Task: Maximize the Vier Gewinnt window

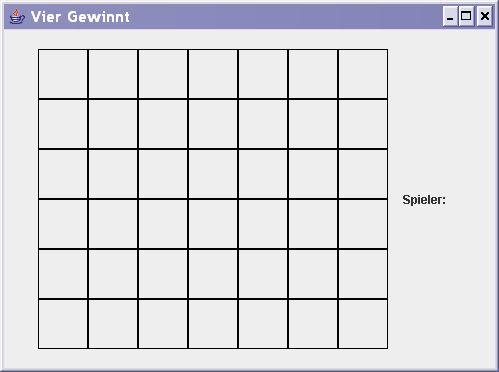Action: (466, 16)
